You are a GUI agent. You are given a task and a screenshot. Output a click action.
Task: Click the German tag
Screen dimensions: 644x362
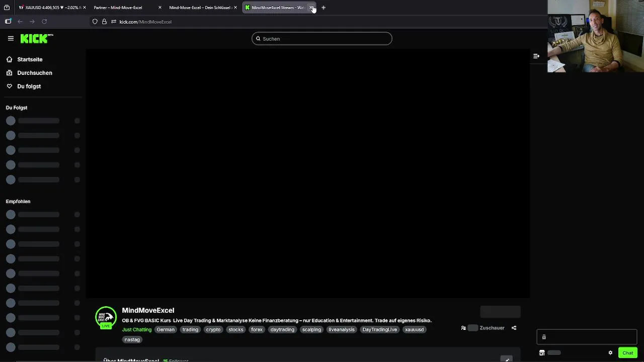(x=166, y=330)
